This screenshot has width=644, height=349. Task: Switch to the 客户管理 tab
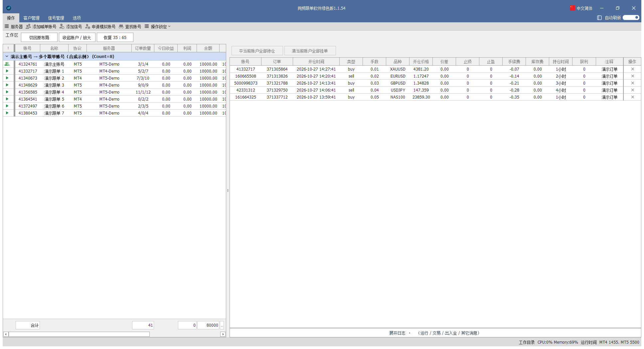click(31, 18)
